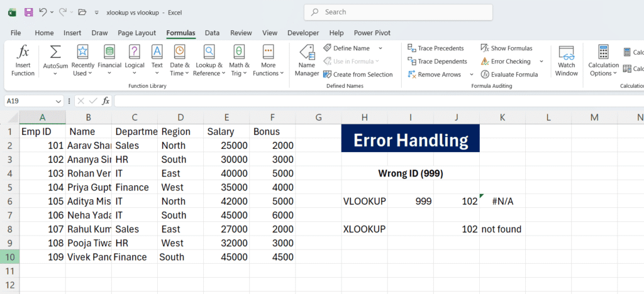Select the 'Wrong ID (999)' cell
This screenshot has width=644, height=294.
click(410, 173)
